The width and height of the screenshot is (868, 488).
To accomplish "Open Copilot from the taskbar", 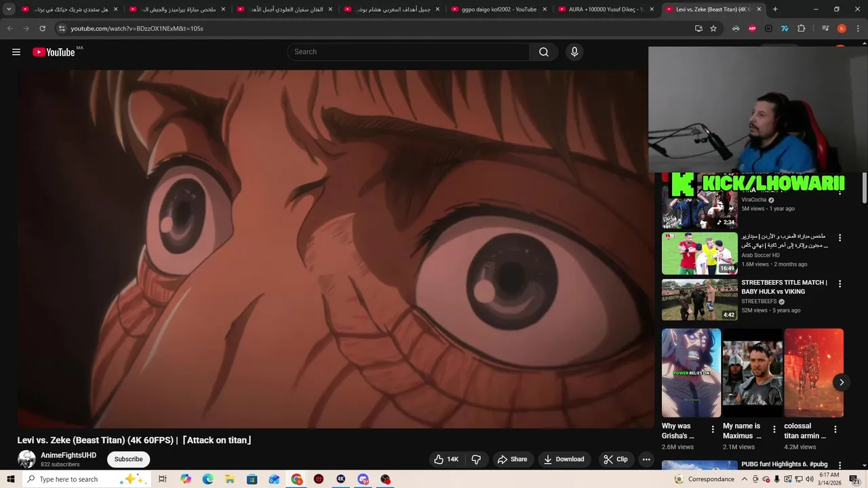I will [x=186, y=479].
